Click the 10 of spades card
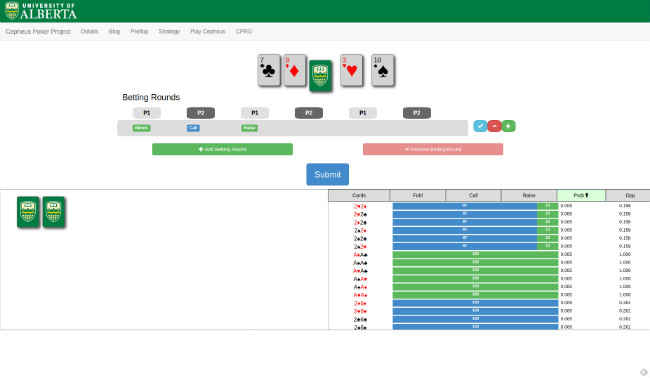This screenshot has height=378, width=650. [383, 70]
